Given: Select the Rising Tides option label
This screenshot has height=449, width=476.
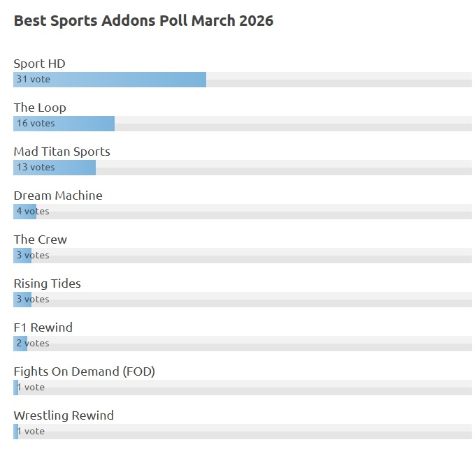Looking at the screenshot, I should coord(48,284).
